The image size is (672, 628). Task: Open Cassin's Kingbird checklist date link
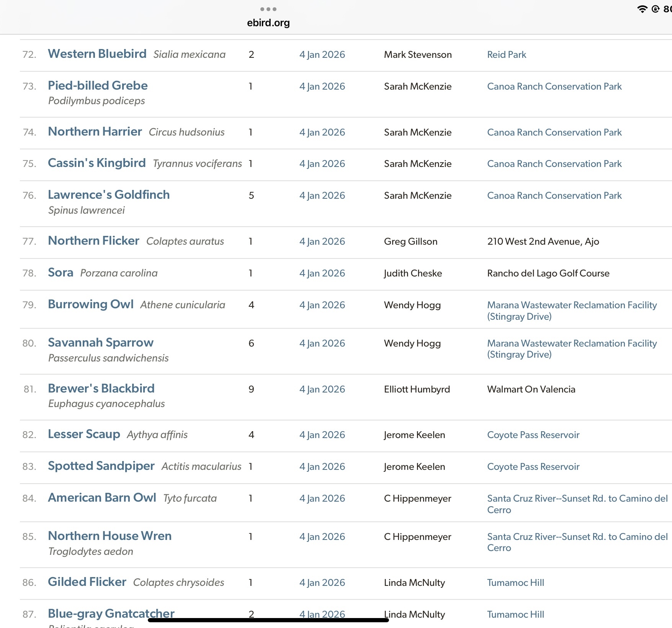(x=322, y=164)
